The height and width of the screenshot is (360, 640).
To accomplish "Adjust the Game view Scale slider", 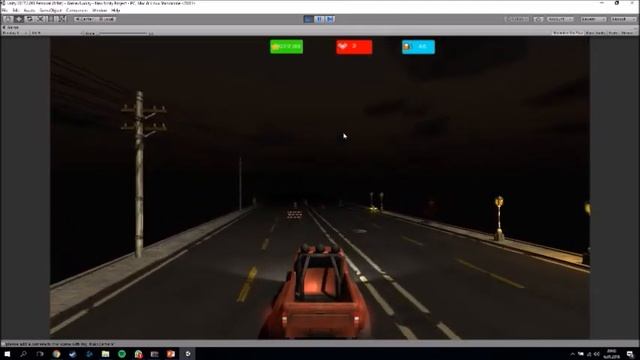I will pos(124,33).
